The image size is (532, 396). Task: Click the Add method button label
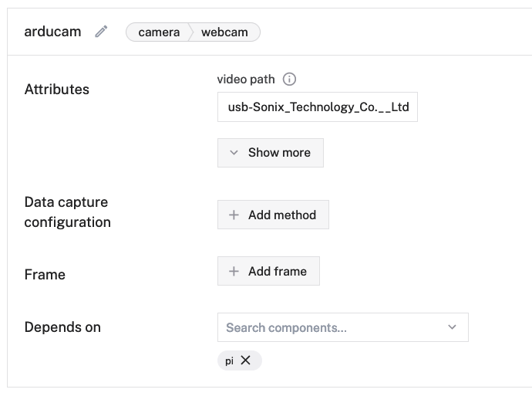pos(281,215)
